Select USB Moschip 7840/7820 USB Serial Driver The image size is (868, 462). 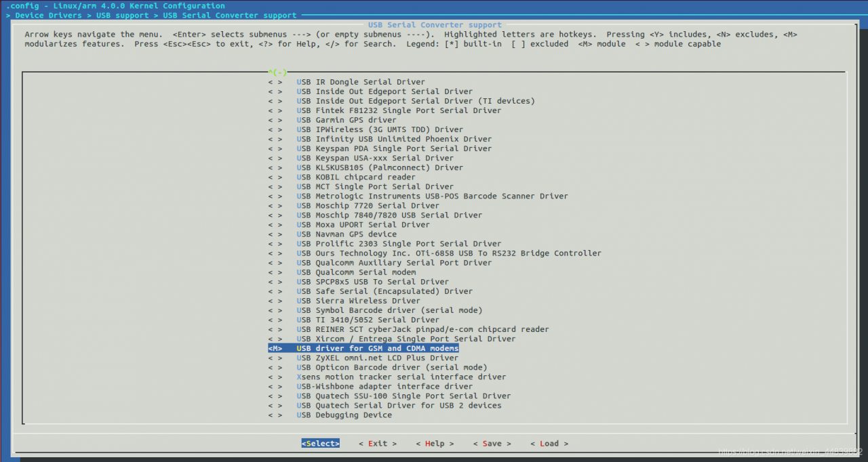(x=389, y=215)
